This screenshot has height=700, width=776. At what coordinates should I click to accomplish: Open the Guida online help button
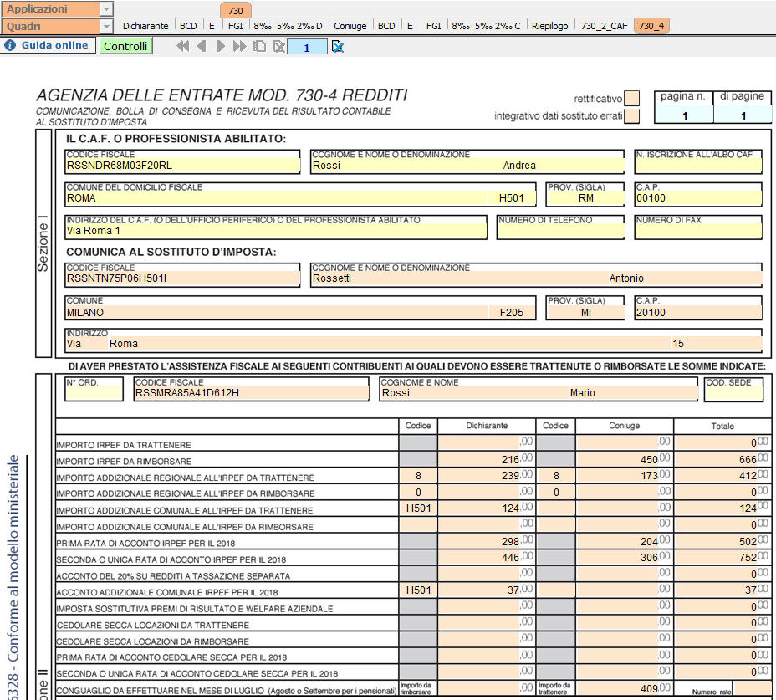48,45
